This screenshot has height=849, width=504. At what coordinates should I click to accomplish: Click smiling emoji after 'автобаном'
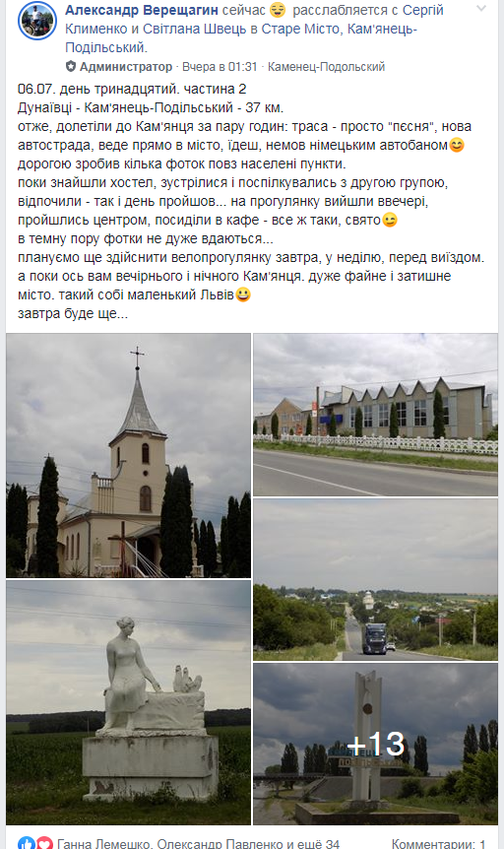[457, 145]
